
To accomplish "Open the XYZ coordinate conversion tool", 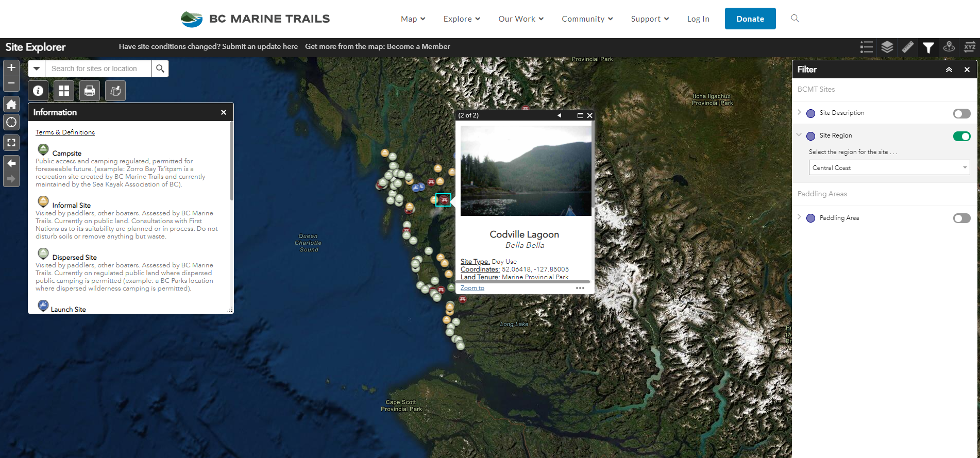I will coord(969,47).
